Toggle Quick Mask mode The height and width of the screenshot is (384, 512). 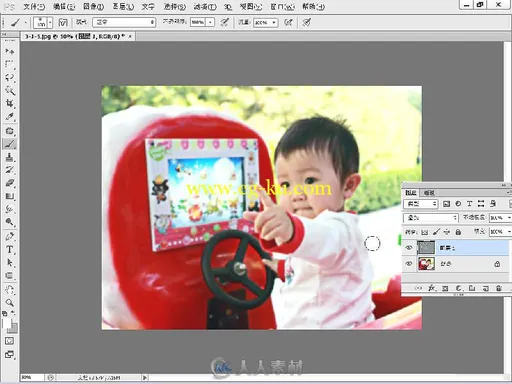(9, 341)
